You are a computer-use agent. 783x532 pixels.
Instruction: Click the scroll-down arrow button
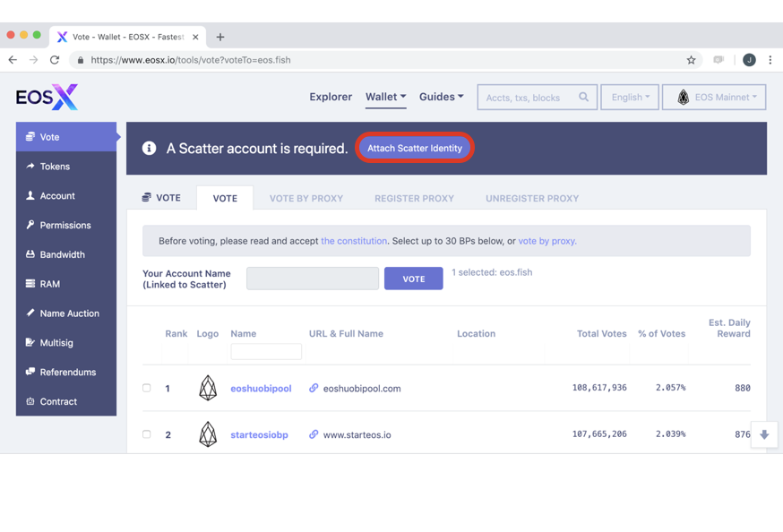764,434
